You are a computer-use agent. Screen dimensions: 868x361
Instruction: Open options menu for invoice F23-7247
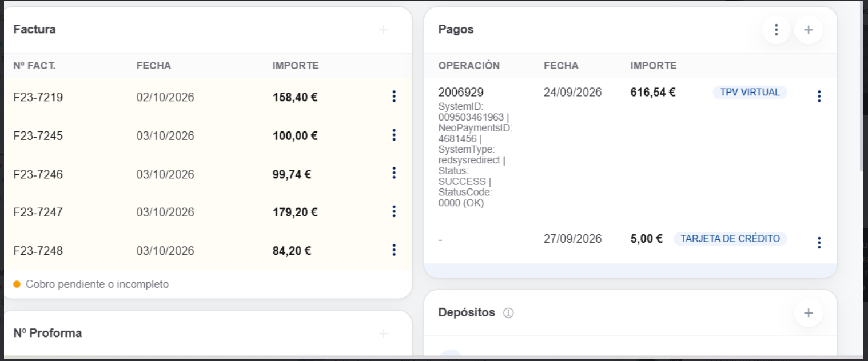click(x=393, y=212)
